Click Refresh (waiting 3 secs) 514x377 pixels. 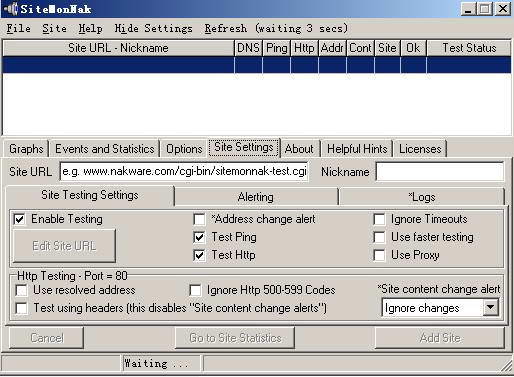[x=276, y=28]
